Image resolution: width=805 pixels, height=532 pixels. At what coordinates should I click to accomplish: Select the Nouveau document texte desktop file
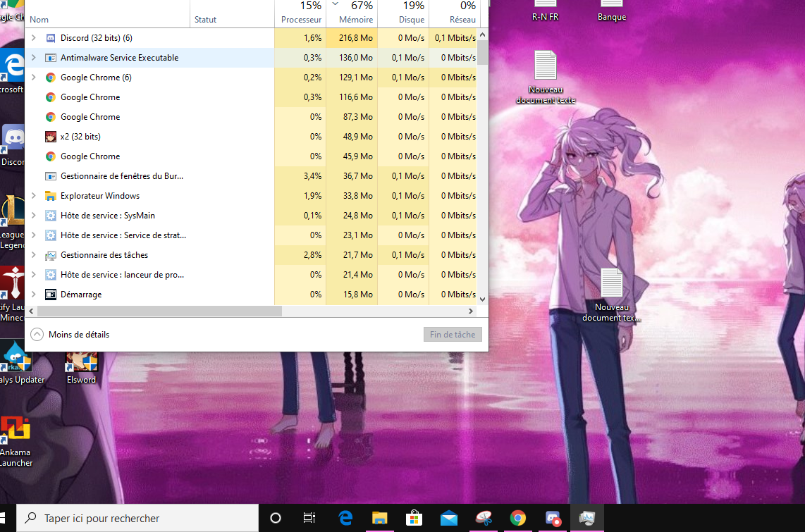(545, 78)
